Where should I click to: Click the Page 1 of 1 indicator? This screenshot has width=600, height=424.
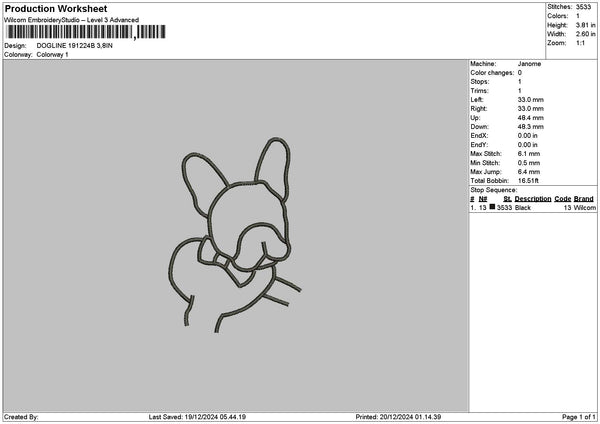point(579,417)
